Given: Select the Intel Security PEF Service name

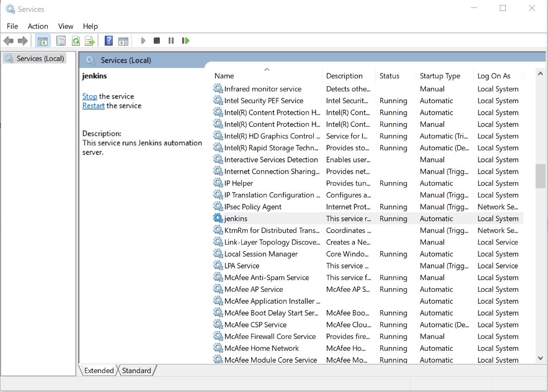Looking at the screenshot, I should click(264, 101).
